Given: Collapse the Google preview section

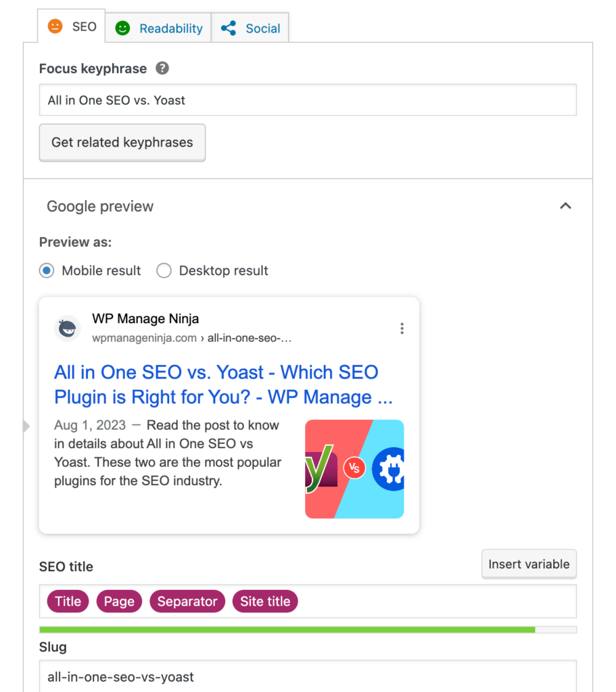Looking at the screenshot, I should [x=565, y=206].
